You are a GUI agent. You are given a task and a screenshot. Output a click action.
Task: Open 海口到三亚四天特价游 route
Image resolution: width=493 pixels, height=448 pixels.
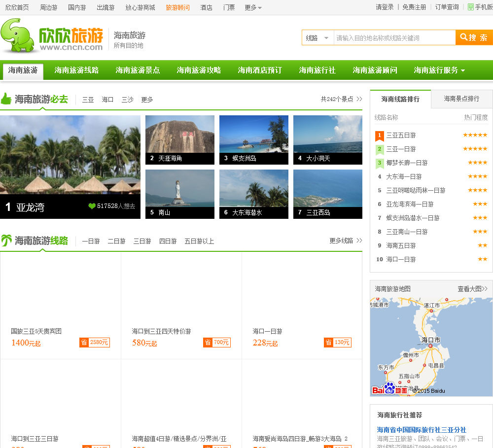coord(161,331)
